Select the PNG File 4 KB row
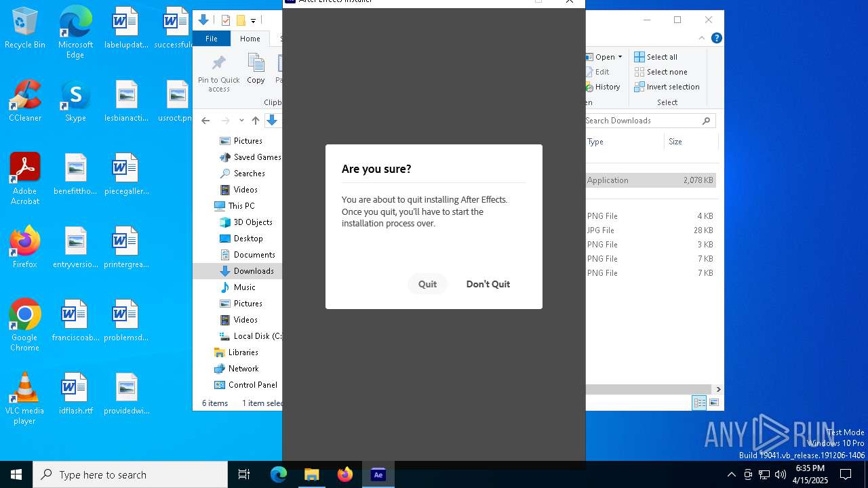This screenshot has height=488, width=868. point(650,216)
